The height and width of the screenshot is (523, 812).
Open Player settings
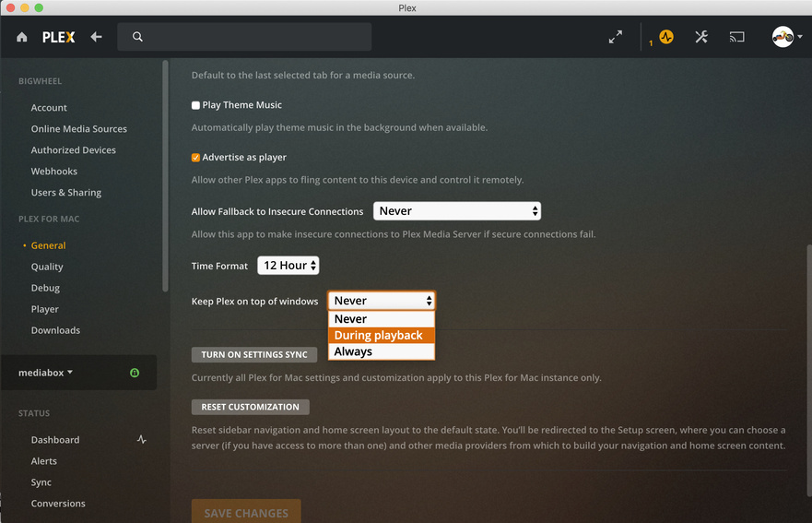(44, 309)
